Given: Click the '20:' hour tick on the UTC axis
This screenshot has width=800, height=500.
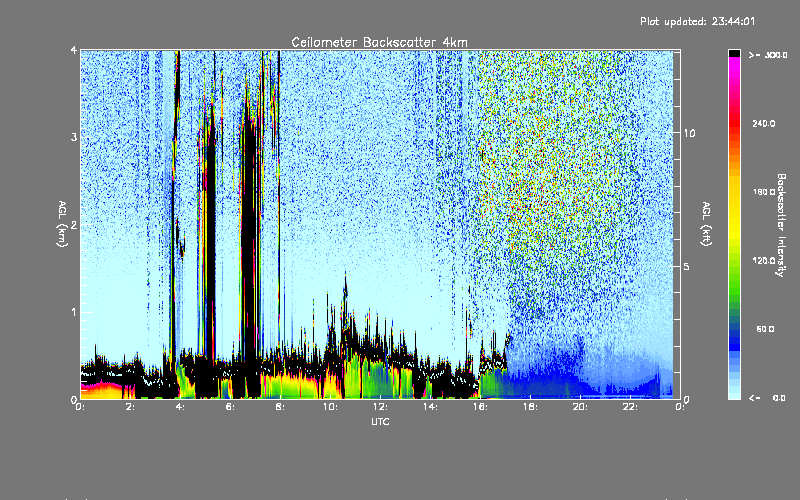Looking at the screenshot, I should [x=580, y=407].
